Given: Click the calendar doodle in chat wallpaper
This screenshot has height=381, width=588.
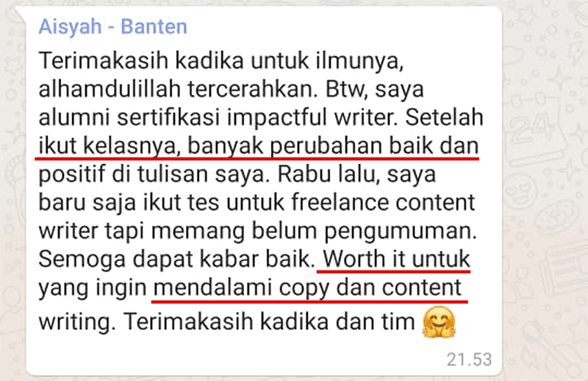Looking at the screenshot, I should click(532, 129).
